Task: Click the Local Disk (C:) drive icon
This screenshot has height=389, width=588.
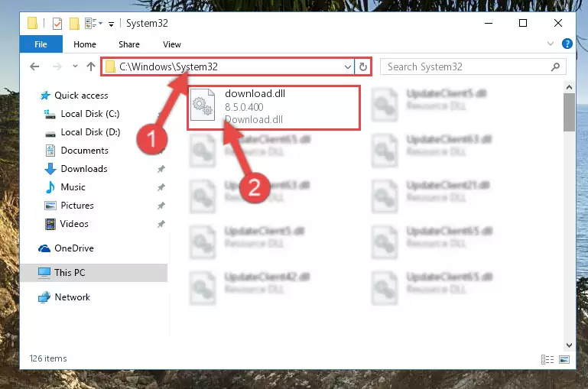Action: point(50,114)
